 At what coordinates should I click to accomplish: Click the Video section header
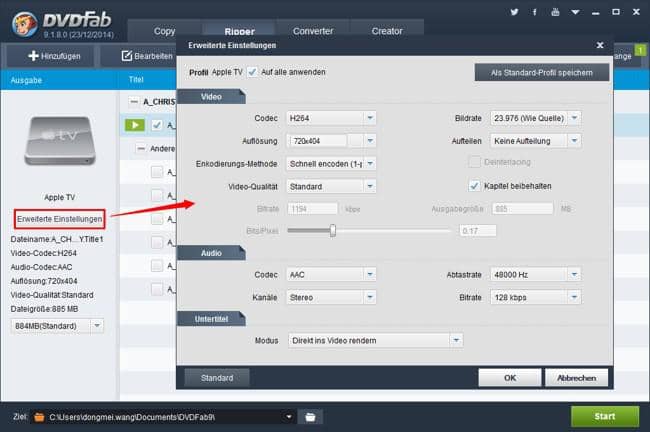[x=211, y=97]
